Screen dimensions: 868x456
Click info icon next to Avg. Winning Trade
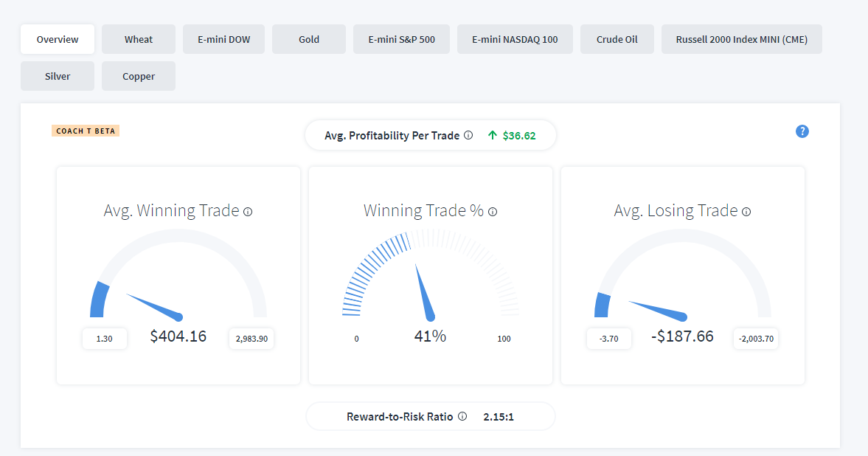(x=248, y=212)
